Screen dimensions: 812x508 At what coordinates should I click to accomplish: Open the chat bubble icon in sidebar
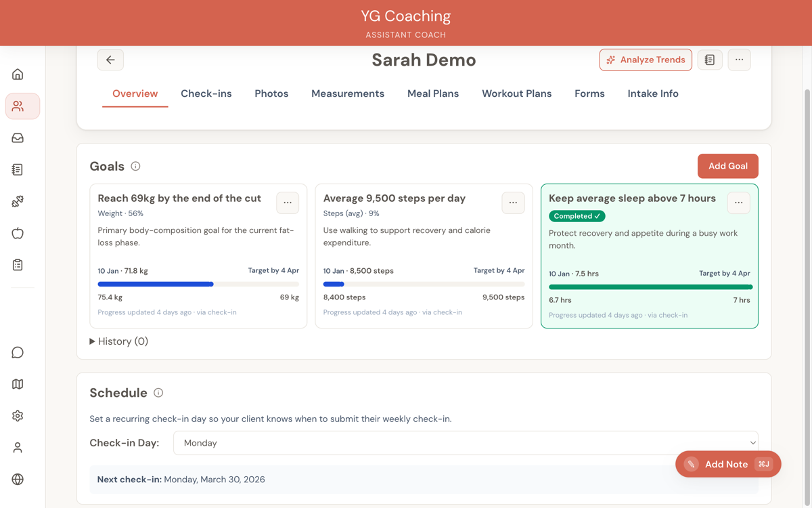pos(18,352)
